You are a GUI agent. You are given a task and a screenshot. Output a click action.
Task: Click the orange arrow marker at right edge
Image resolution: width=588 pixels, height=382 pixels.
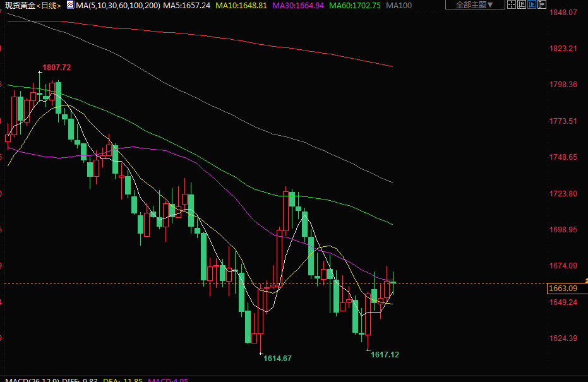click(585, 279)
